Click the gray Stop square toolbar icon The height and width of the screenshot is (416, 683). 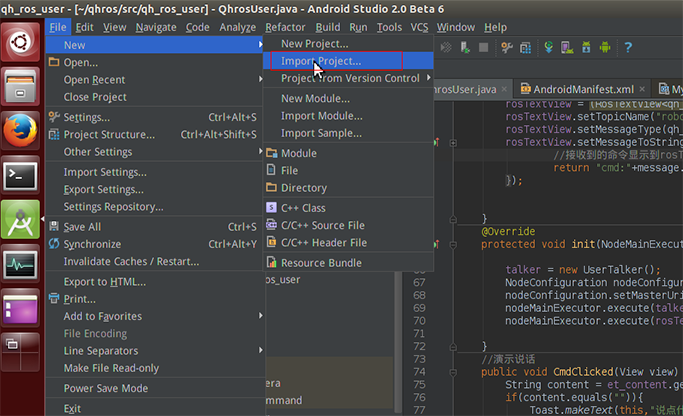(x=483, y=47)
